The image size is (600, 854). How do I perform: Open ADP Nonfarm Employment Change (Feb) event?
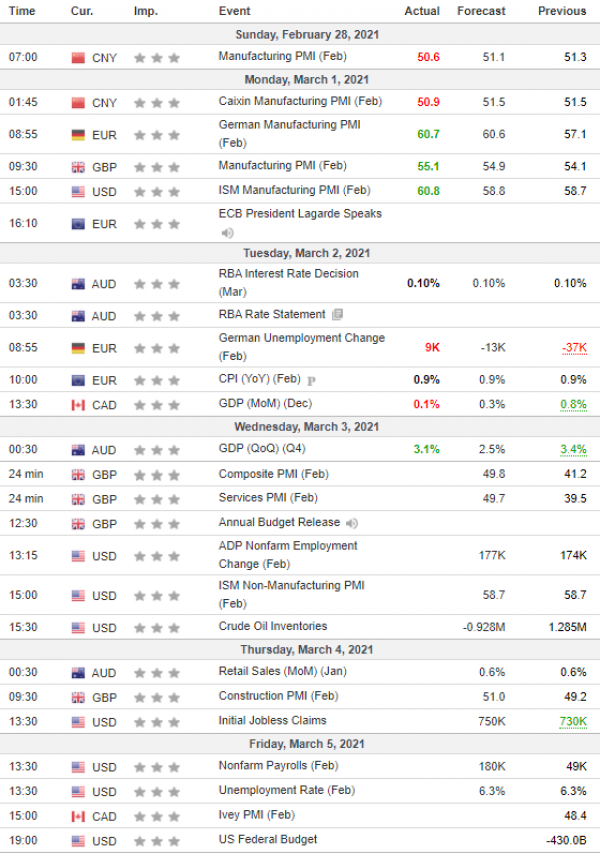[x=288, y=554]
